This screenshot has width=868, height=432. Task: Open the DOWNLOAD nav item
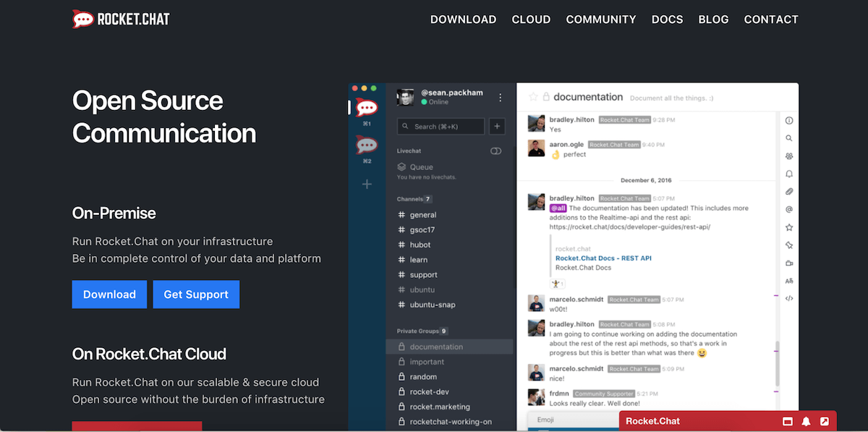(x=463, y=20)
